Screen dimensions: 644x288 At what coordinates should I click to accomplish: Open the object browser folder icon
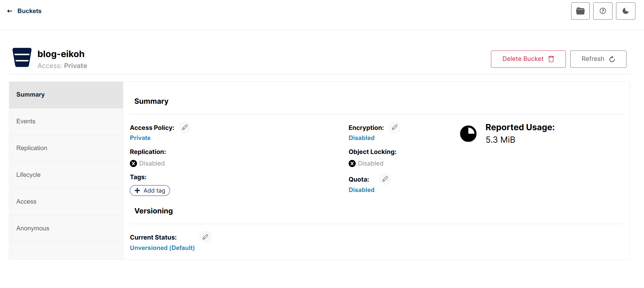pyautogui.click(x=580, y=11)
